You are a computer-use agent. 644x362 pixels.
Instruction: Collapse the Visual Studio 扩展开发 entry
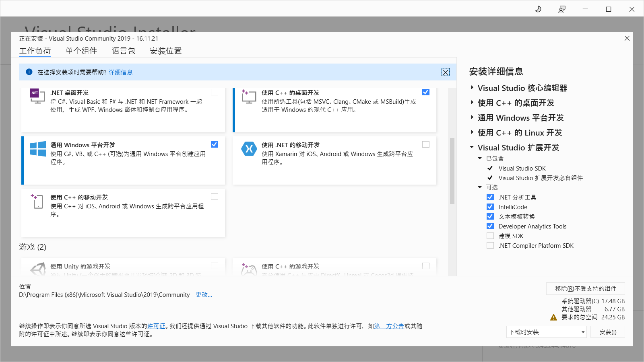[472, 147]
